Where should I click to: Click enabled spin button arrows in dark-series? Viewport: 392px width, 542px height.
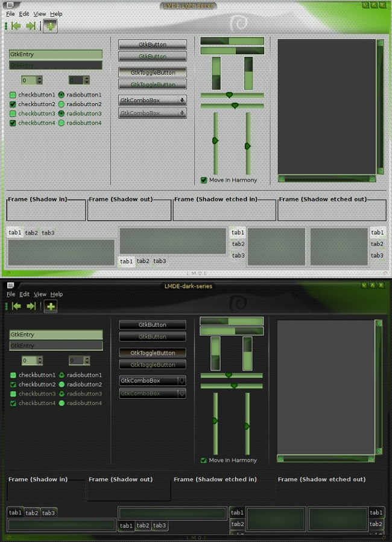pos(40,360)
